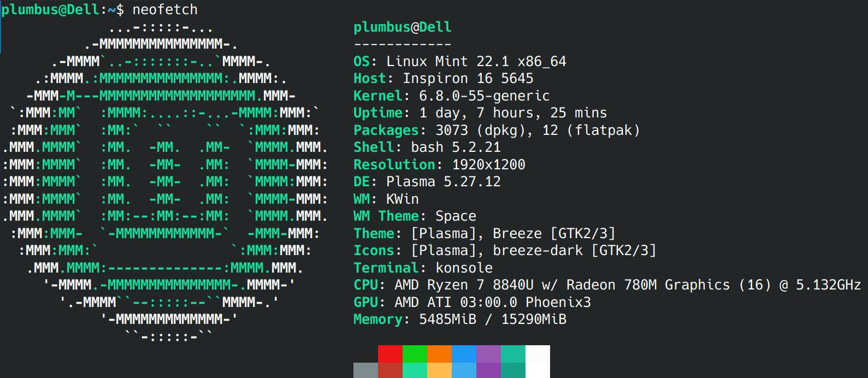868x378 pixels.
Task: Click the bottom-row dark teal color block
Action: [x=513, y=370]
